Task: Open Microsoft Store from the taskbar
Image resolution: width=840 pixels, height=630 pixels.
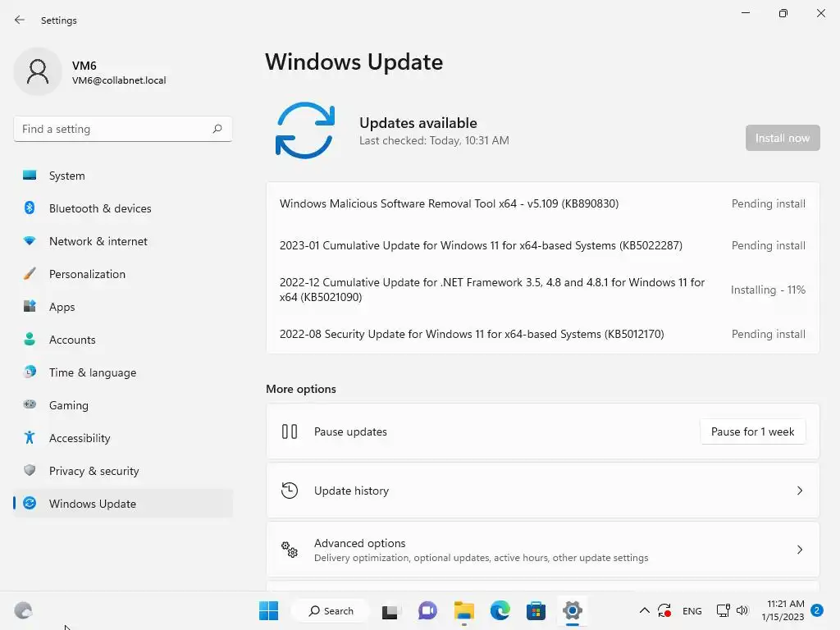Action: click(536, 610)
